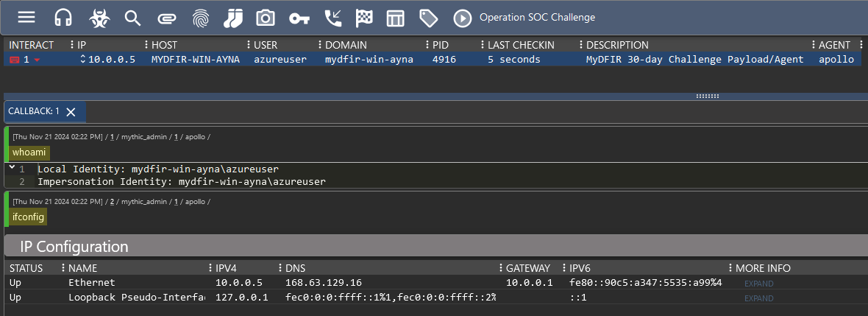Open the hamburger navigation menu
Viewport: 868px width, 316px height.
click(x=26, y=17)
